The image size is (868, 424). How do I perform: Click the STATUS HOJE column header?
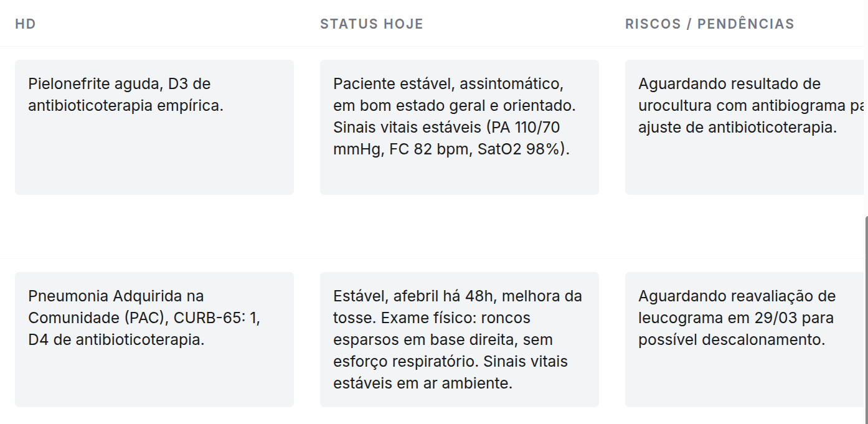pyautogui.click(x=371, y=24)
